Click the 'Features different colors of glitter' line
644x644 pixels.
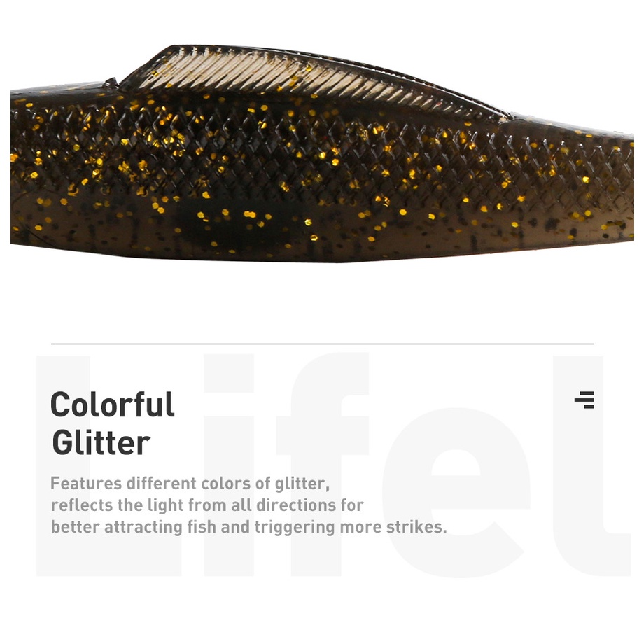[x=190, y=484]
